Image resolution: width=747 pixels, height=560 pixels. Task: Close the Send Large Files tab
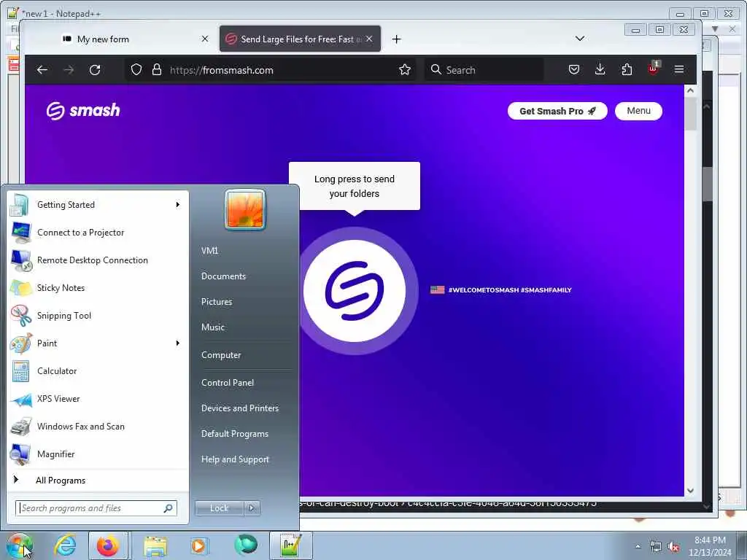pyautogui.click(x=369, y=39)
